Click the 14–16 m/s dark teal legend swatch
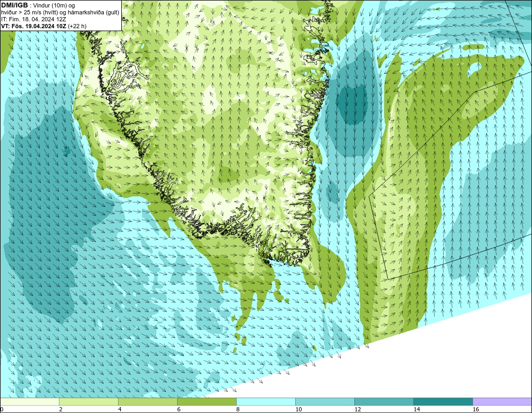Screen dimensions: 532x413 [x=443, y=402]
